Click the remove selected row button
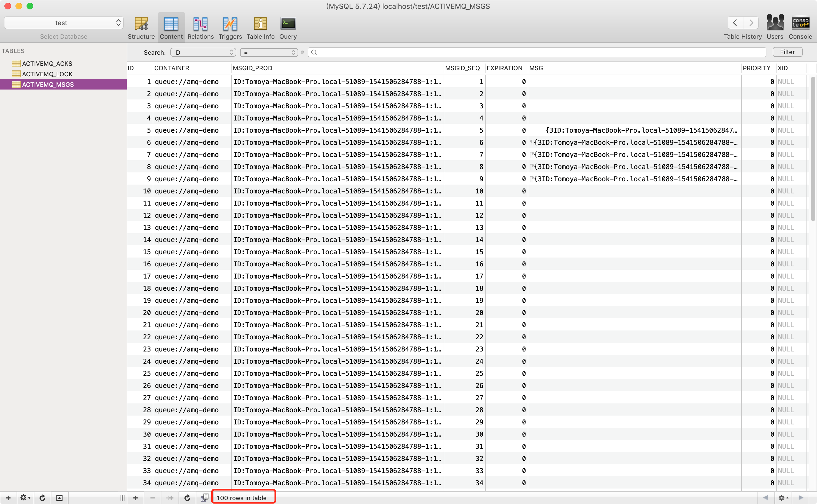This screenshot has height=504, width=817. click(x=152, y=498)
